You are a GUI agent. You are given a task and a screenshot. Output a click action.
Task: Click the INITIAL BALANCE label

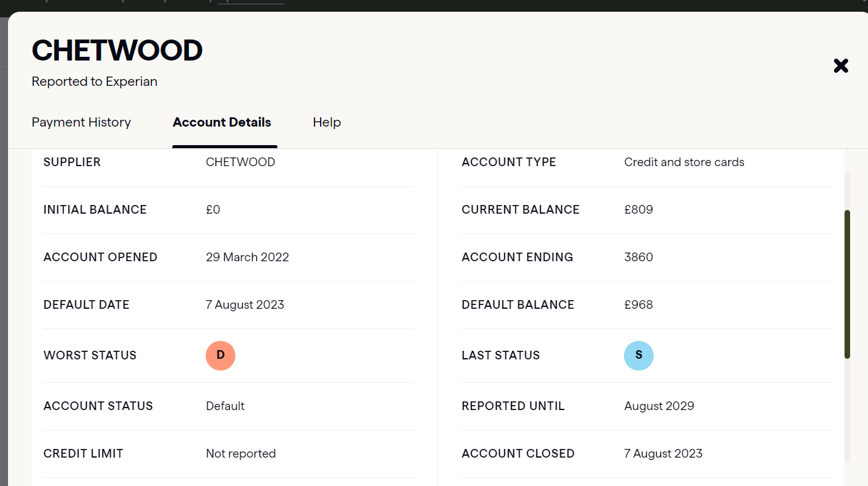pyautogui.click(x=95, y=210)
